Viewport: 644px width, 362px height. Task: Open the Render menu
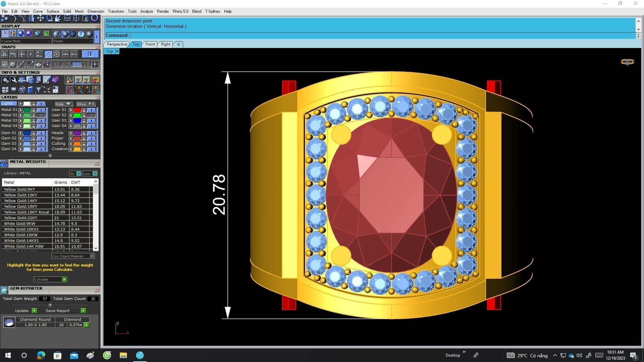coord(163,11)
